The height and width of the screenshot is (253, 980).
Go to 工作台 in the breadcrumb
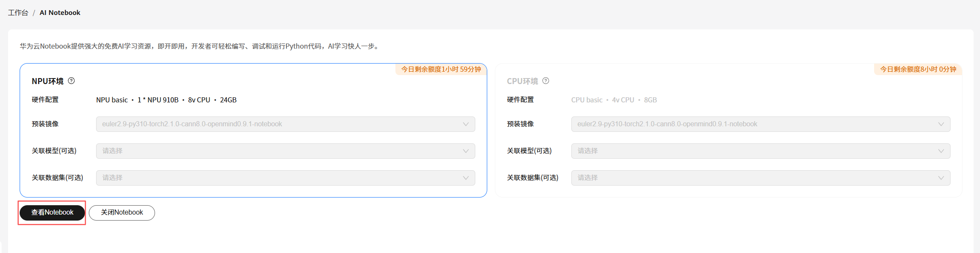point(18,13)
